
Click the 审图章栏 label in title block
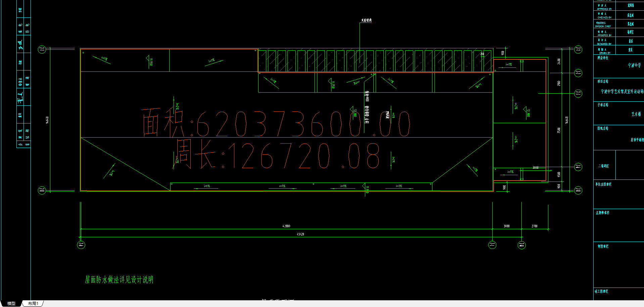[603, 246]
